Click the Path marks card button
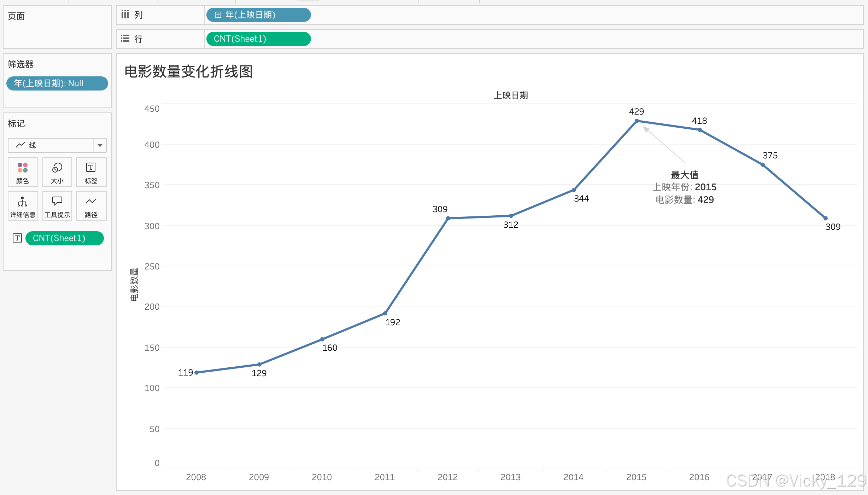Viewport: 868px width, 495px height. (x=91, y=206)
